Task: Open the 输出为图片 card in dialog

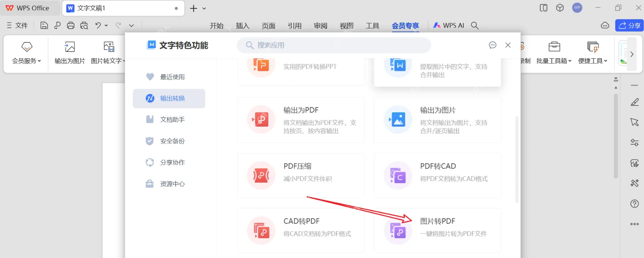Action: tap(437, 120)
